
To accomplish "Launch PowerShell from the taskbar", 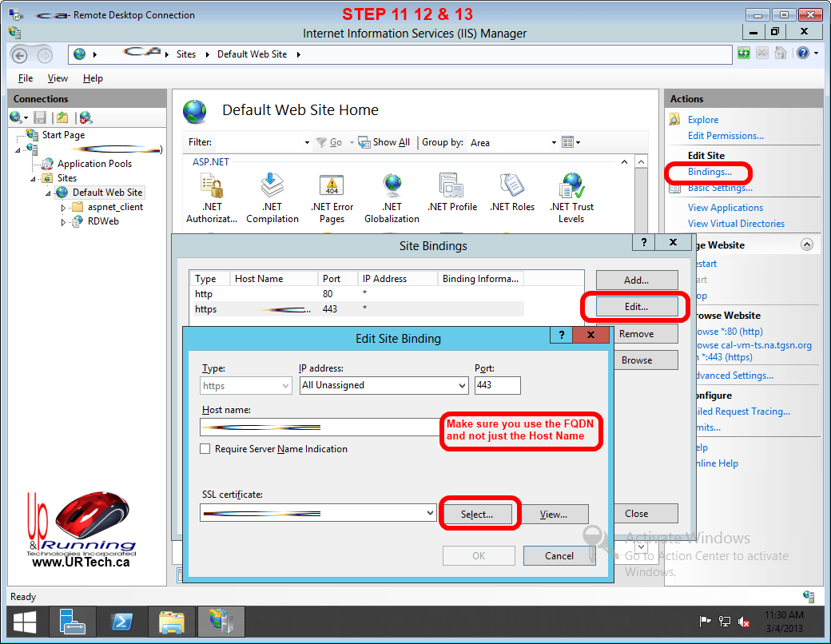I will pos(120,622).
